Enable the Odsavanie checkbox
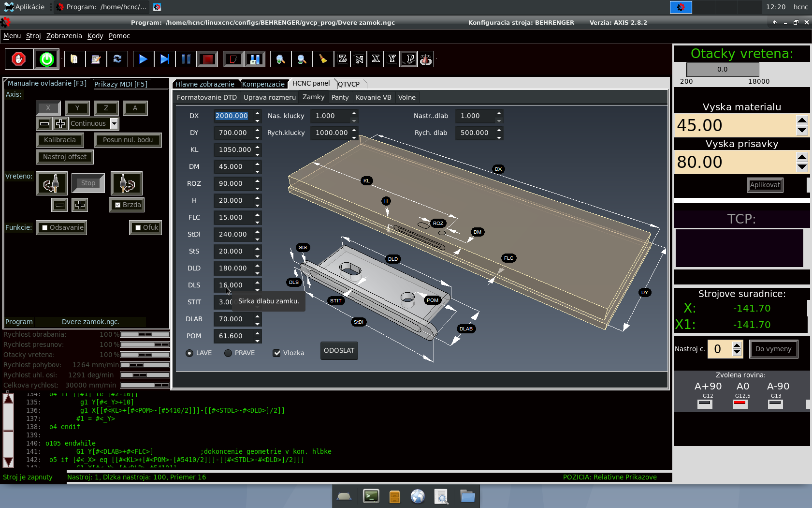The height and width of the screenshot is (508, 812). click(45, 228)
